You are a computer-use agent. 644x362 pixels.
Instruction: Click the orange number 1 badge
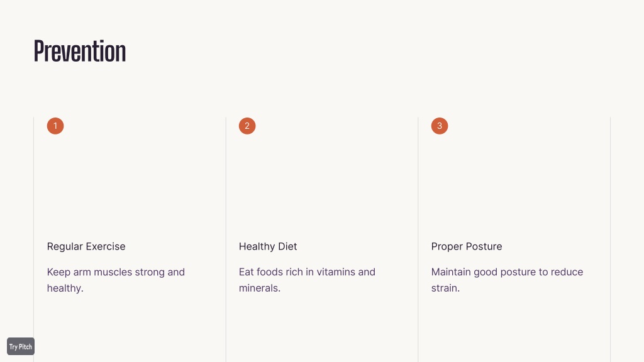click(55, 126)
